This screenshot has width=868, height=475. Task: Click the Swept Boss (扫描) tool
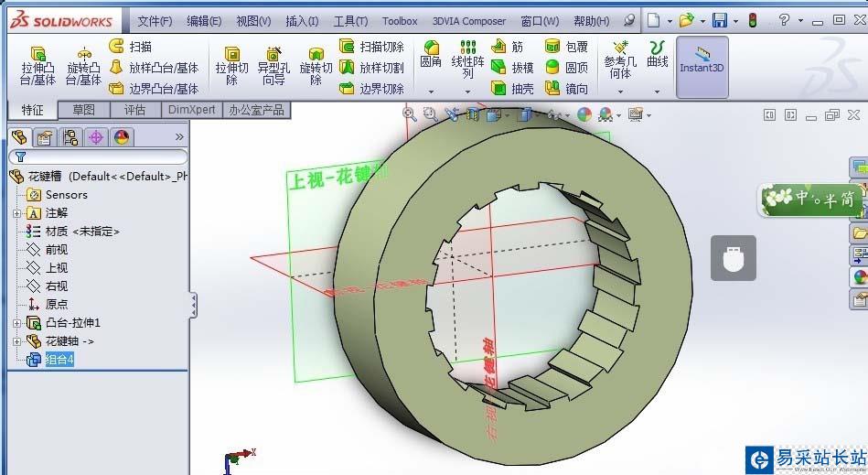tap(131, 47)
